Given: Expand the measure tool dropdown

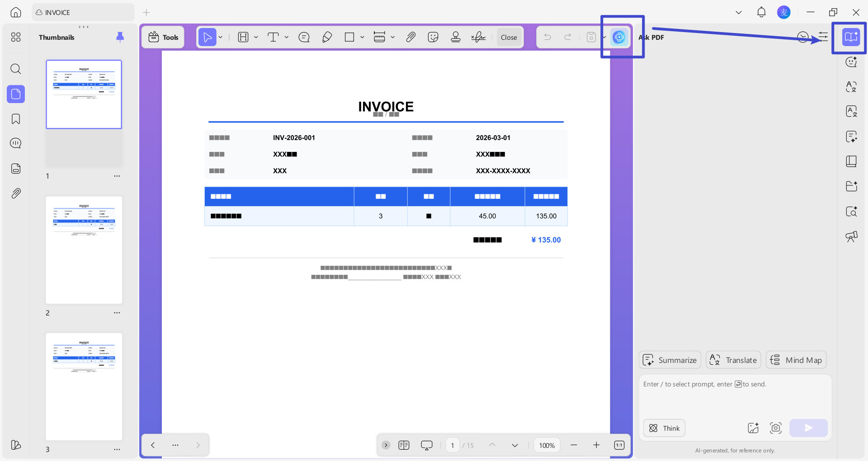Looking at the screenshot, I should [392, 37].
